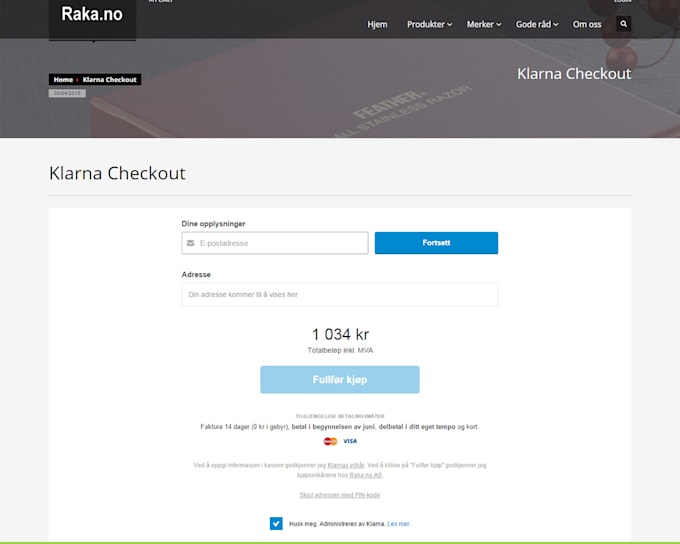The image size is (680, 544).
Task: Open the Om oss page
Action: 587,24
